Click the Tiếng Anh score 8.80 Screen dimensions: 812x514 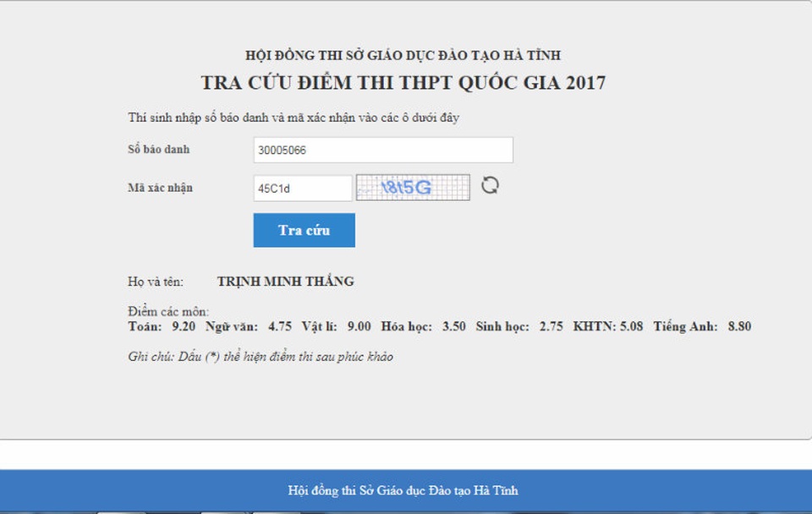click(x=739, y=326)
